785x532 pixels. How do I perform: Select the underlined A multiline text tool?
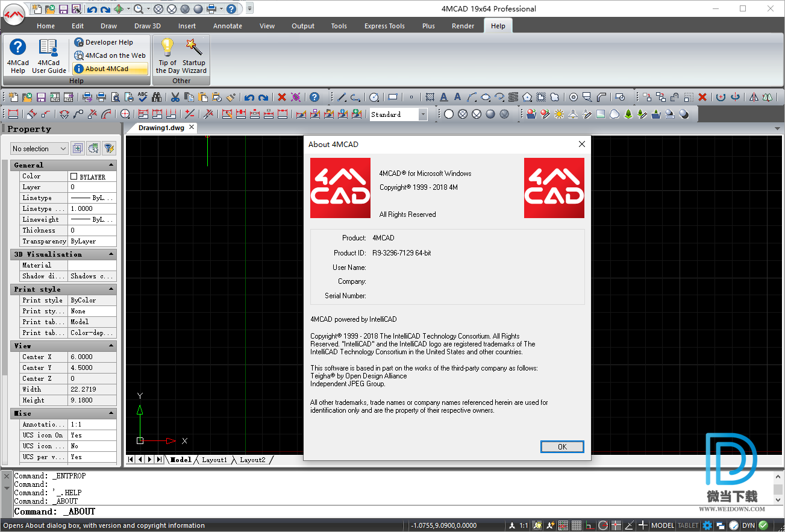click(x=444, y=97)
